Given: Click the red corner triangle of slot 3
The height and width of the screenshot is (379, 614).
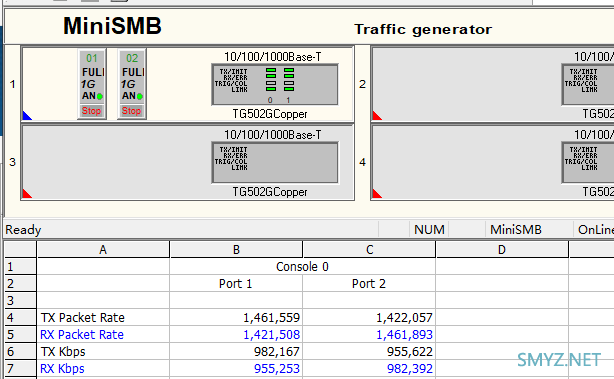Looking at the screenshot, I should [27, 194].
